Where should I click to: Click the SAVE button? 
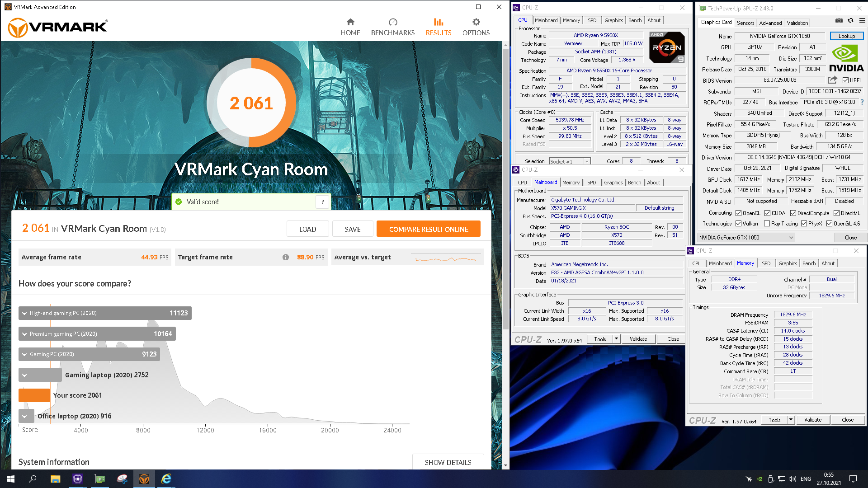[x=353, y=229]
